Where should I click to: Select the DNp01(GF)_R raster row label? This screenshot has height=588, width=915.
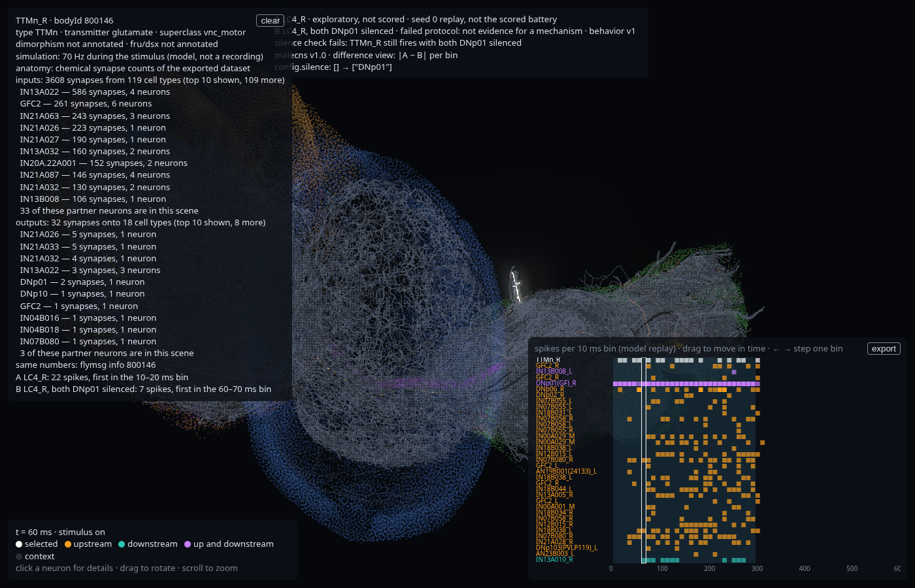pyautogui.click(x=556, y=384)
